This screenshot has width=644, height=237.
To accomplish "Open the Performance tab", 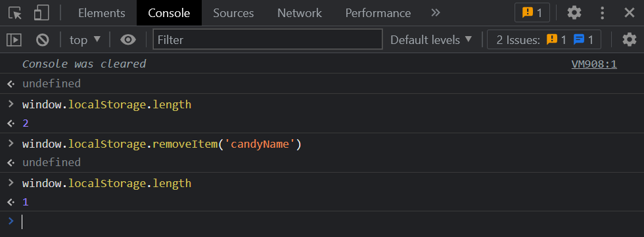I will pos(378,13).
